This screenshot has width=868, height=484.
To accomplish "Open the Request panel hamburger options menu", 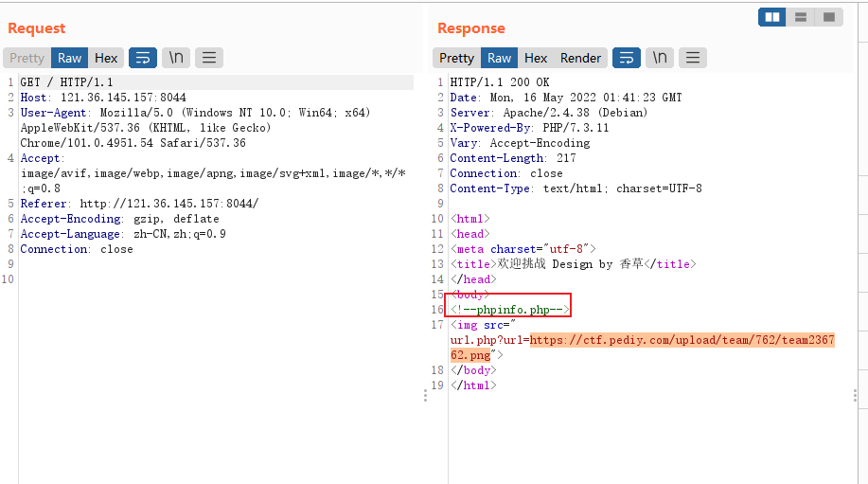I will click(x=209, y=58).
